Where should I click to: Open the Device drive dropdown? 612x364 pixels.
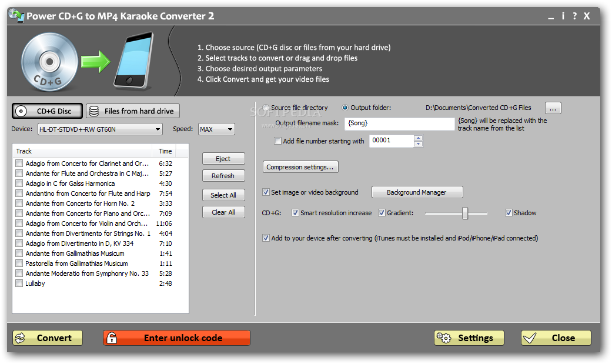point(101,129)
